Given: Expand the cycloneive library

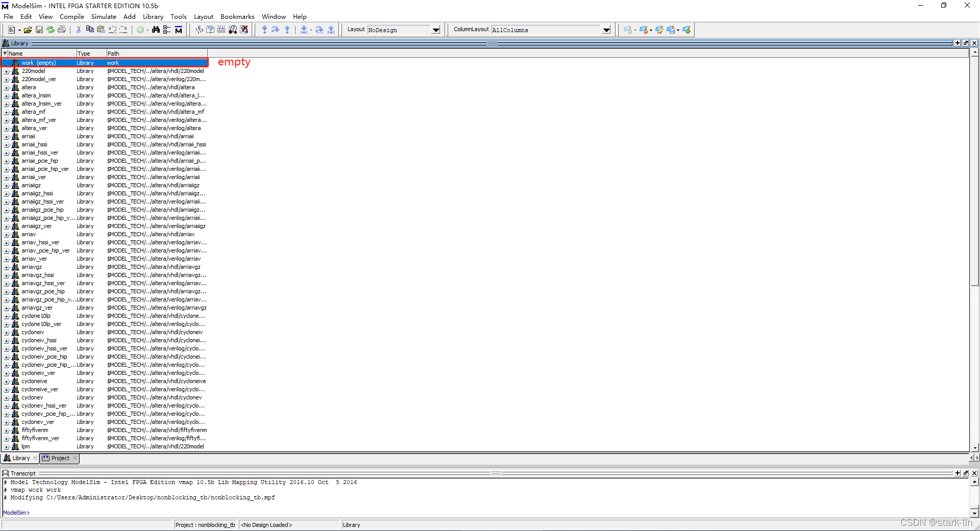Looking at the screenshot, I should coord(6,382).
